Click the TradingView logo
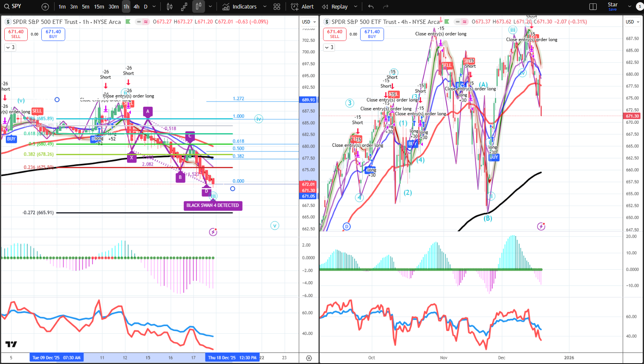 11,344
